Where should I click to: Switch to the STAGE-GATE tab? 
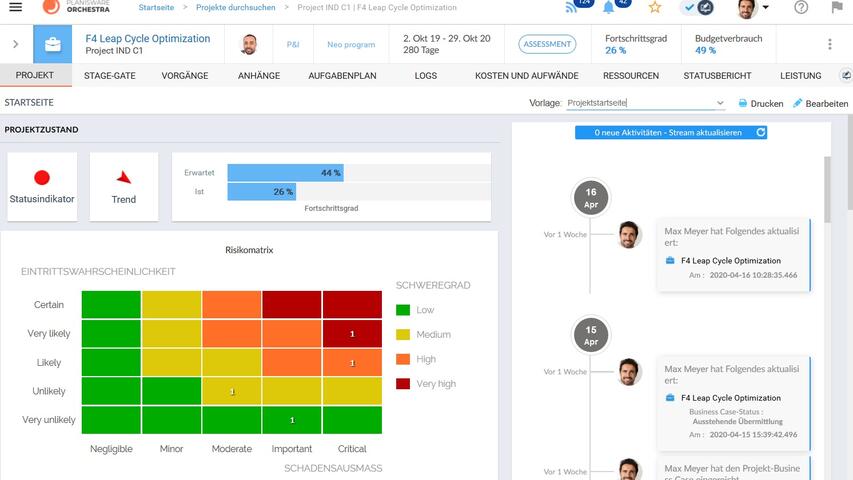(110, 75)
